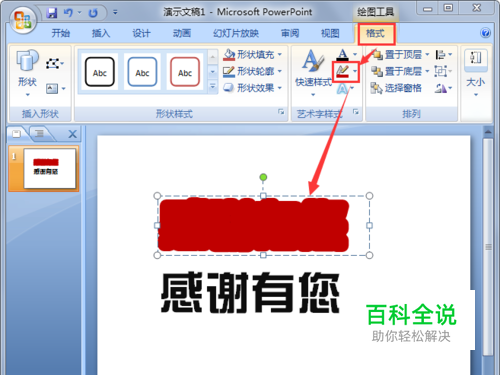Open the 设计 ribbon tab
This screenshot has width=500, height=375.
[141, 33]
